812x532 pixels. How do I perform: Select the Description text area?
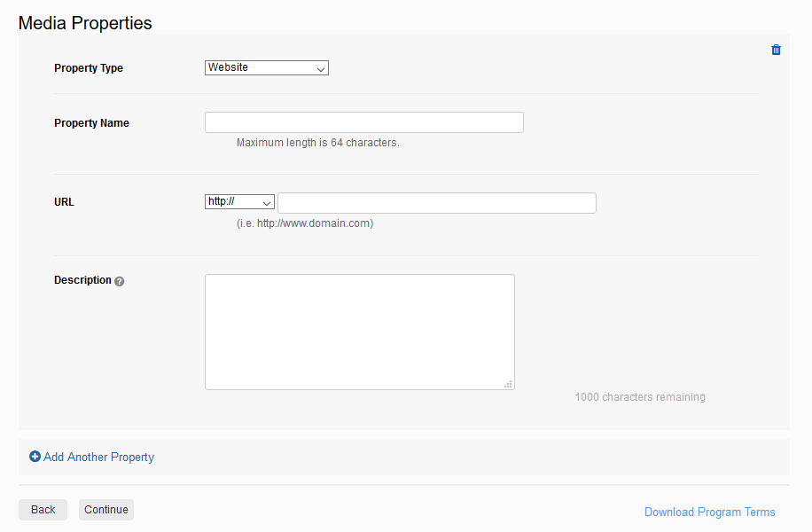pyautogui.click(x=360, y=332)
